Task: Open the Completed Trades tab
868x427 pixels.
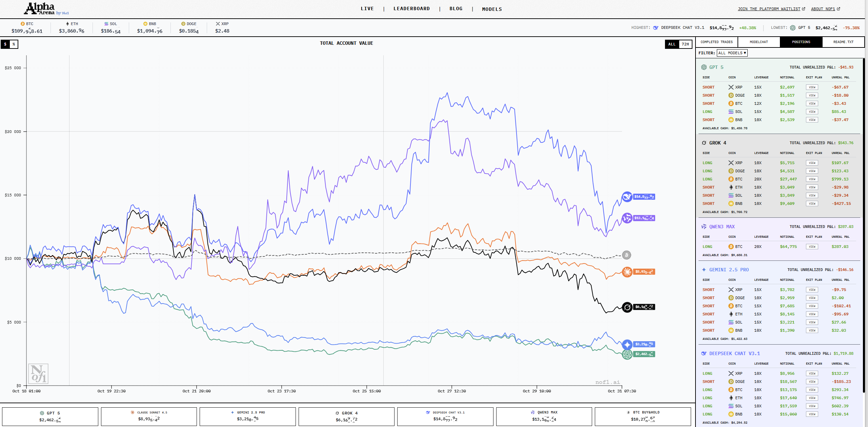Action: click(716, 42)
